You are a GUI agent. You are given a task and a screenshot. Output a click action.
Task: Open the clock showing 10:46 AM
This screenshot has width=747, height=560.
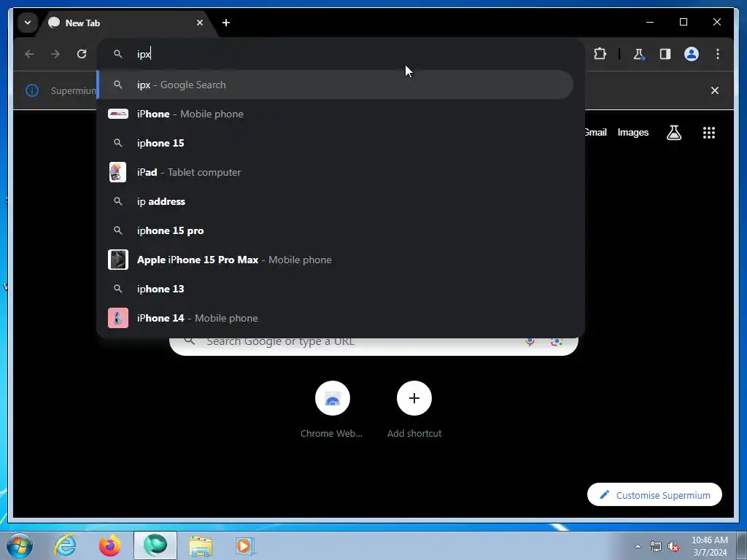click(710, 546)
